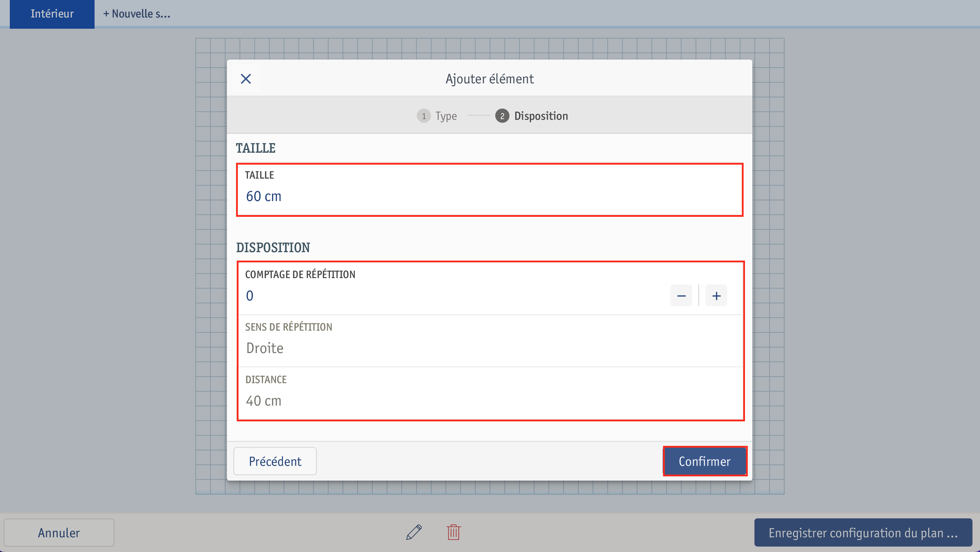This screenshot has width=980, height=552.
Task: Add a new section via Nouvelle s... tab
Action: 137,14
